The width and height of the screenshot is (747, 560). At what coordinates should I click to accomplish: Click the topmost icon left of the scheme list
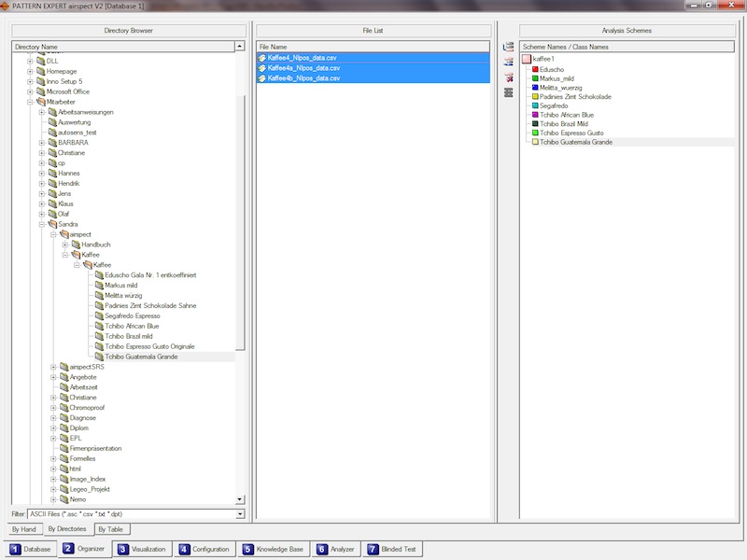click(x=509, y=47)
